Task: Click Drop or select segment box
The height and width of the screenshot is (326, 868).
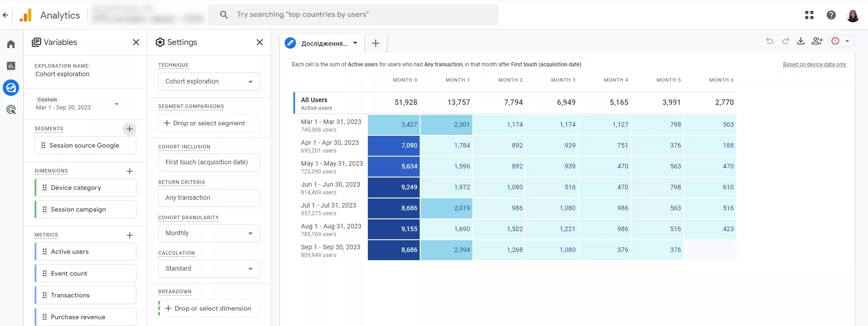Action: 209,123
